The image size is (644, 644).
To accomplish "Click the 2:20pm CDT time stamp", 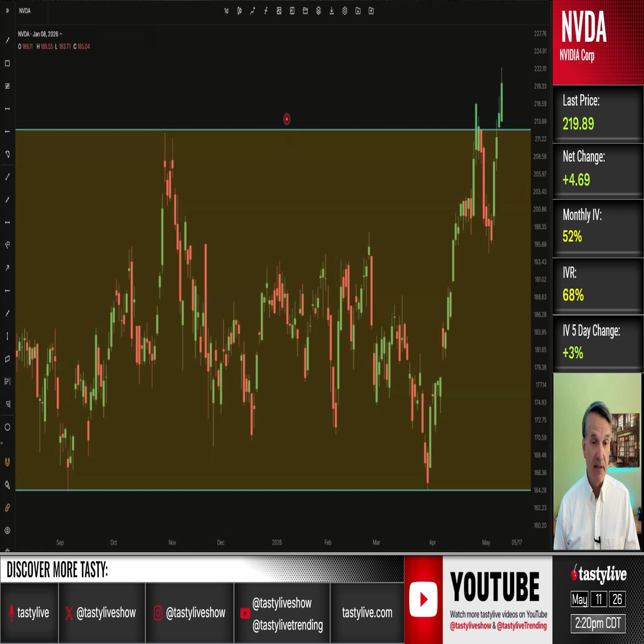I will click(598, 623).
